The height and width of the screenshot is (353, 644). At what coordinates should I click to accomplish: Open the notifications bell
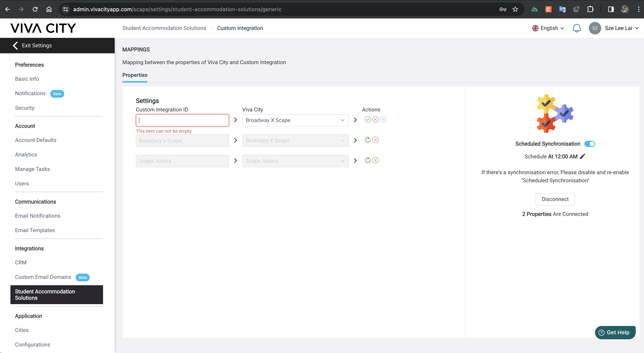(576, 28)
